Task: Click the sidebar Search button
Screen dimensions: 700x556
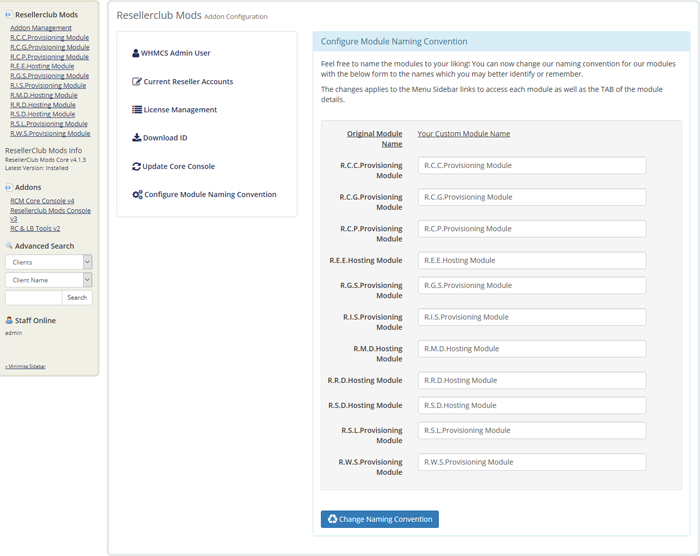Action: [x=77, y=297]
